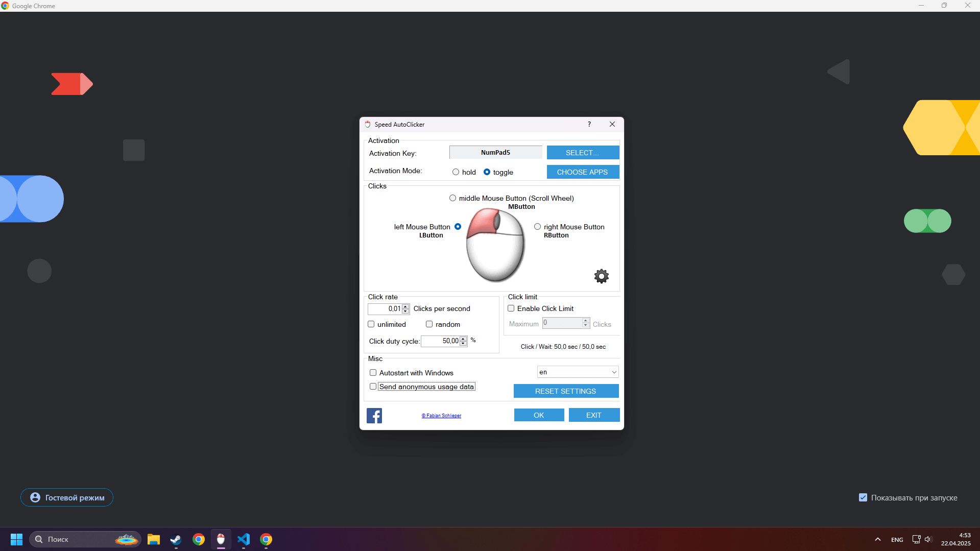The height and width of the screenshot is (551, 980).
Task: Click the Maximum clicks limit field
Action: click(x=562, y=323)
